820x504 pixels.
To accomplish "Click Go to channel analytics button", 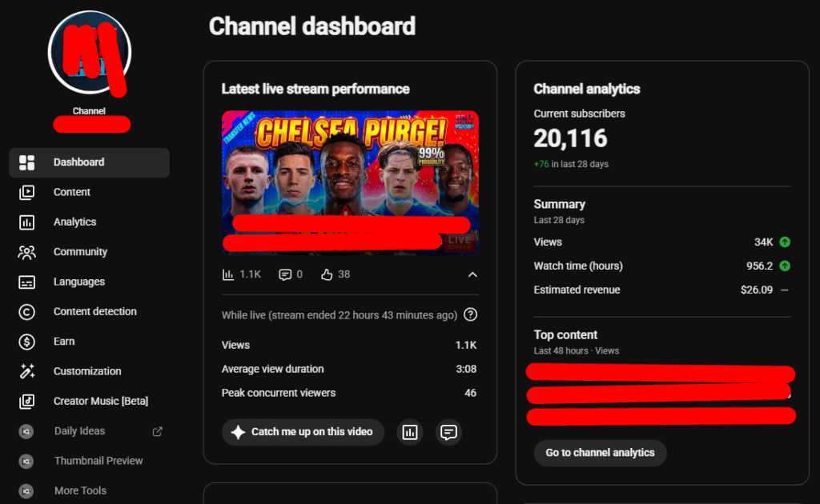I will 600,453.
